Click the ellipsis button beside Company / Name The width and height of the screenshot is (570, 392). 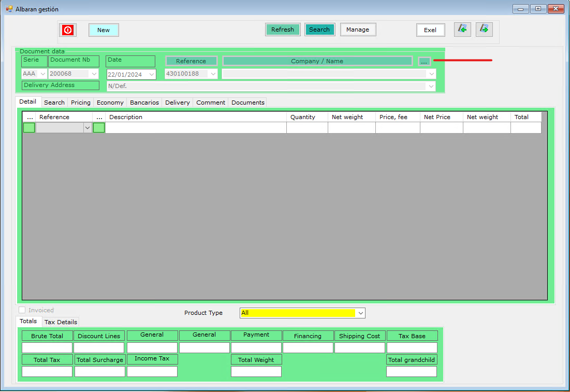[x=424, y=62]
